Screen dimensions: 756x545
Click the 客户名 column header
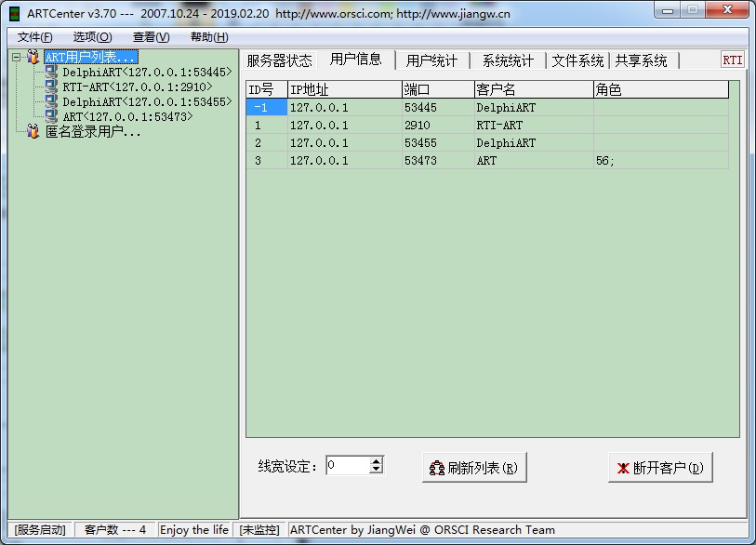click(x=534, y=89)
